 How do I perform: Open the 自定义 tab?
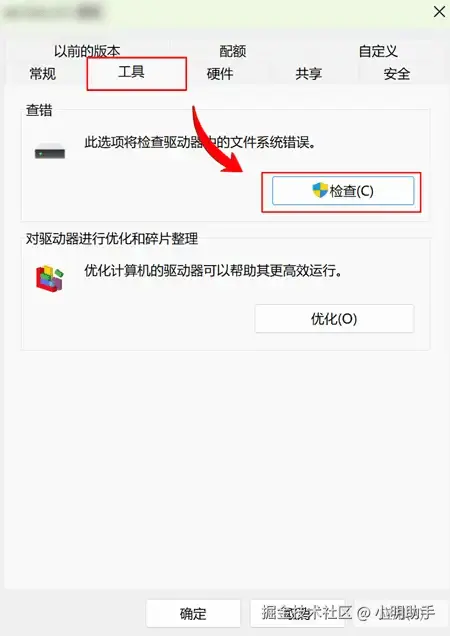click(378, 51)
